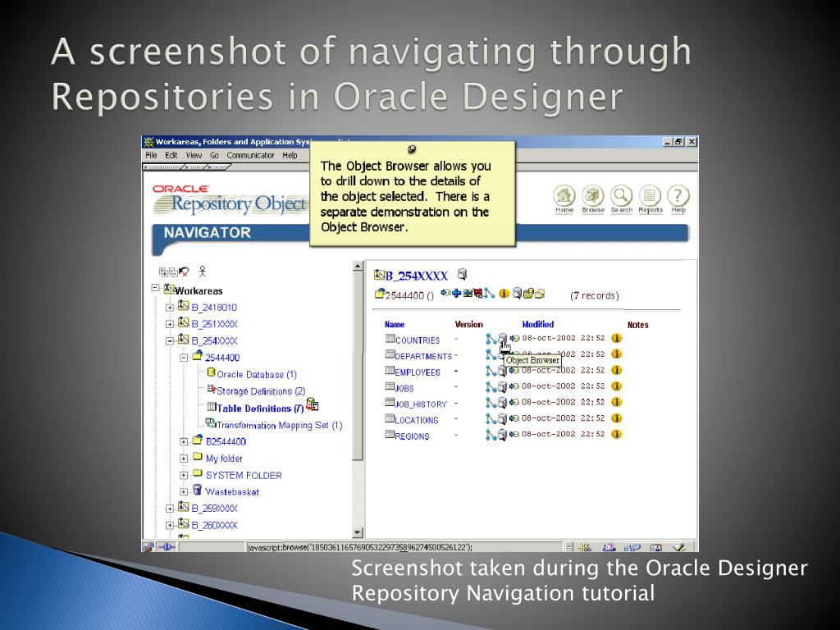
Task: Open the View menu
Action: (194, 155)
